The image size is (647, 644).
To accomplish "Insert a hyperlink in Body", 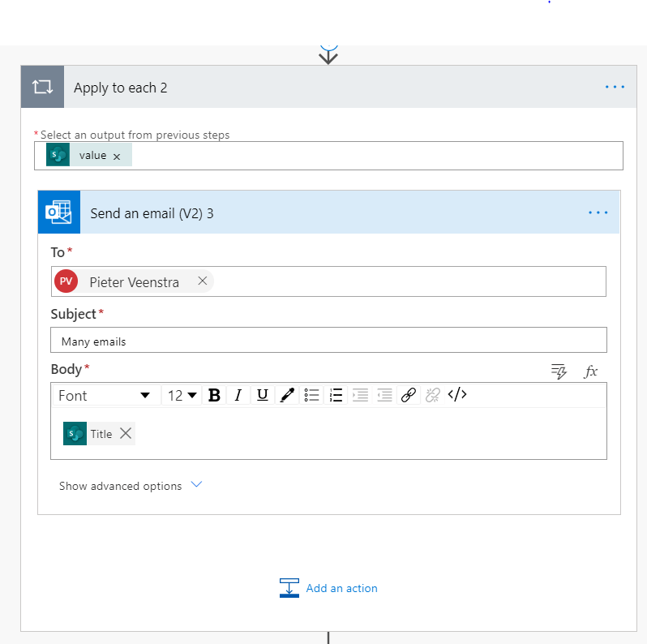I will tap(409, 396).
